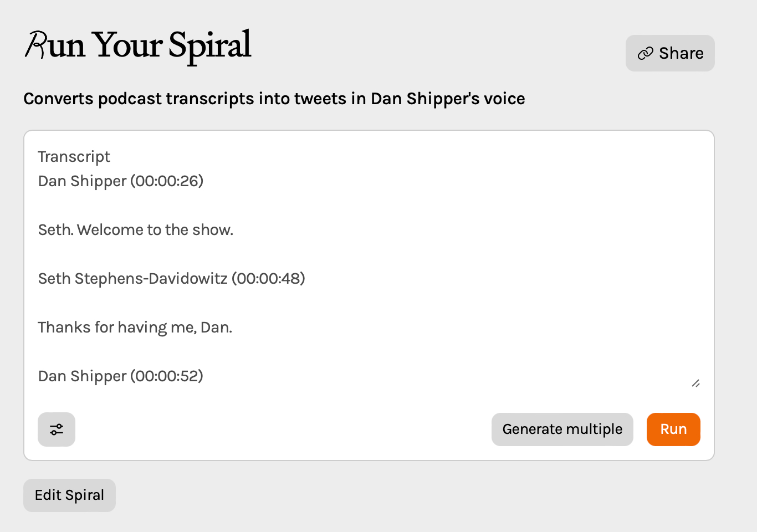
Task: Click the 00:00:52 timestamp
Action: (167, 376)
